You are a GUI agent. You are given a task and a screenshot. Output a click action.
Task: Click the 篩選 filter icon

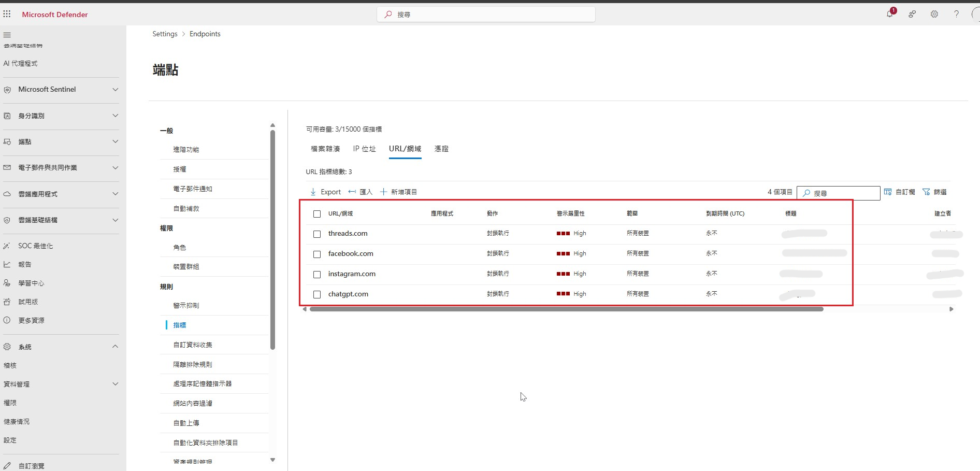926,192
